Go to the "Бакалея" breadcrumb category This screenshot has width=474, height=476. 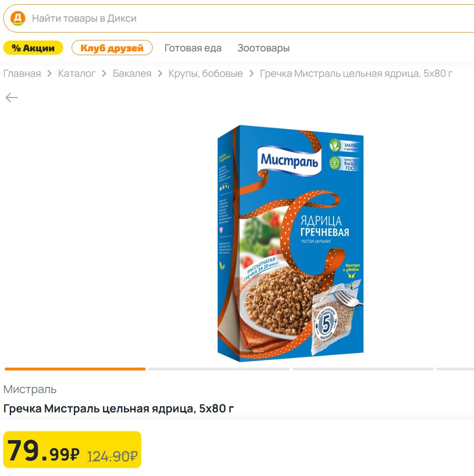[x=132, y=74]
